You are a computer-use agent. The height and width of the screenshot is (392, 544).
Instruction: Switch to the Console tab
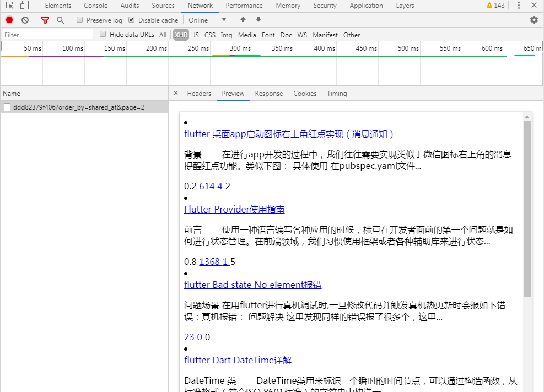(96, 6)
